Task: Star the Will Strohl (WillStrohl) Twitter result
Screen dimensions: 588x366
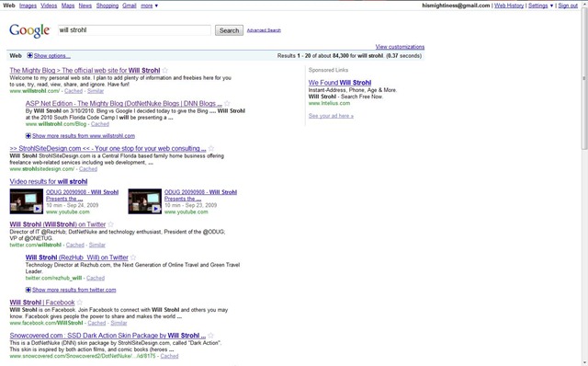Action: pyautogui.click(x=110, y=224)
